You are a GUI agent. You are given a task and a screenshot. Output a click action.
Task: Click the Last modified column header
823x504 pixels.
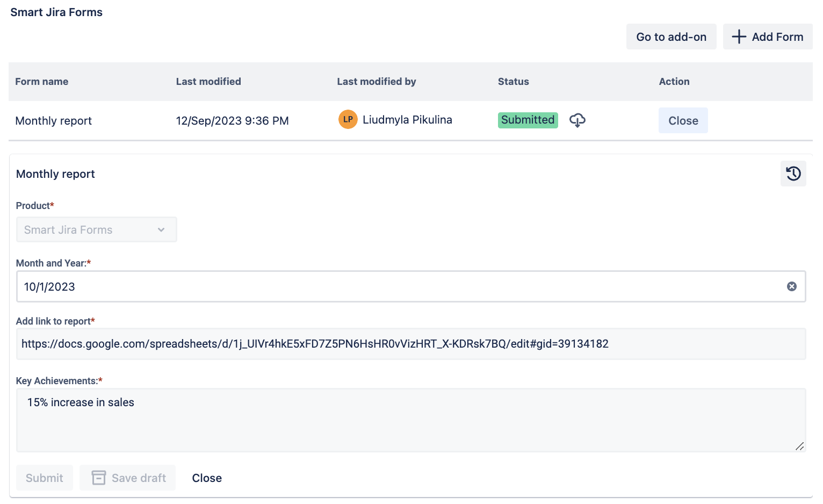208,82
